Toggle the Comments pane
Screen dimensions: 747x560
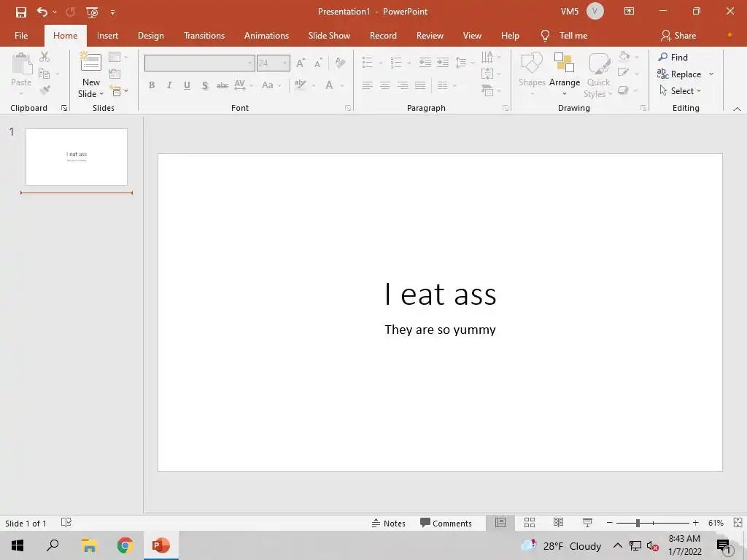pyautogui.click(x=446, y=523)
